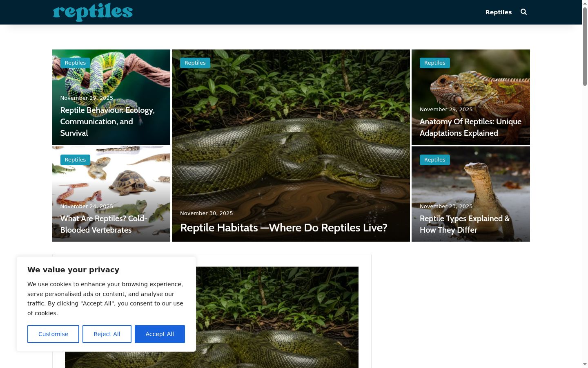This screenshot has height=368, width=588.
Task: Open article Reptile Habitats —Where Do Reptiles Live?
Action: pyautogui.click(x=283, y=228)
